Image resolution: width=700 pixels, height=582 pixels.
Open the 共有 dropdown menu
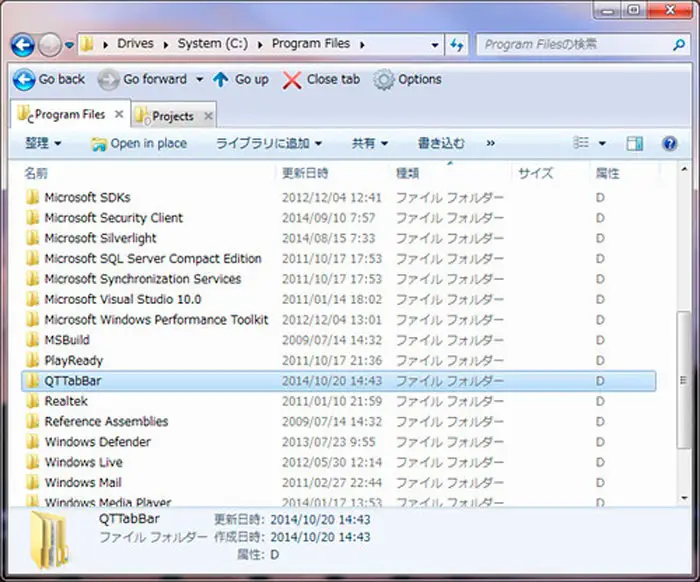pyautogui.click(x=370, y=143)
